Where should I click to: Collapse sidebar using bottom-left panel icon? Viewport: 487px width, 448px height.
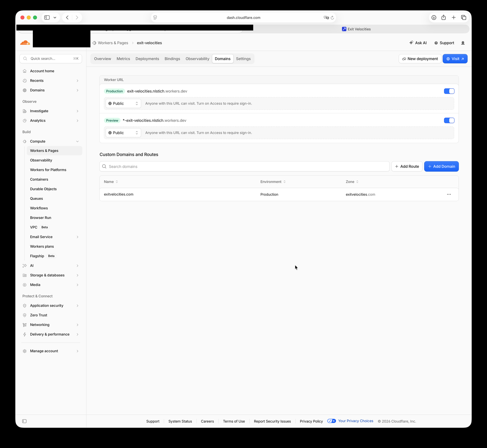(x=24, y=421)
